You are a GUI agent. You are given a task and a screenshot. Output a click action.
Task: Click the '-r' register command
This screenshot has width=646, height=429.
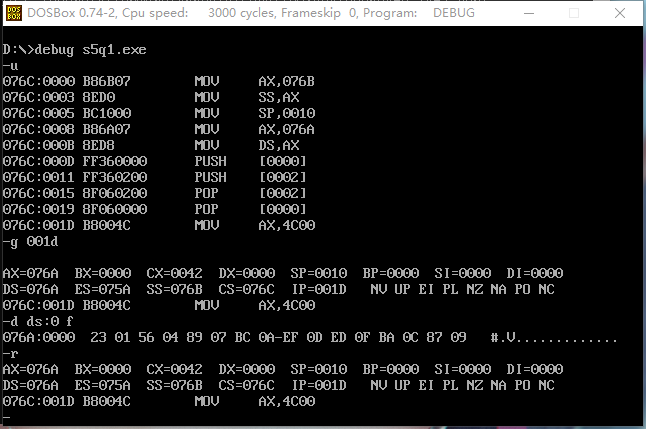click(11, 354)
